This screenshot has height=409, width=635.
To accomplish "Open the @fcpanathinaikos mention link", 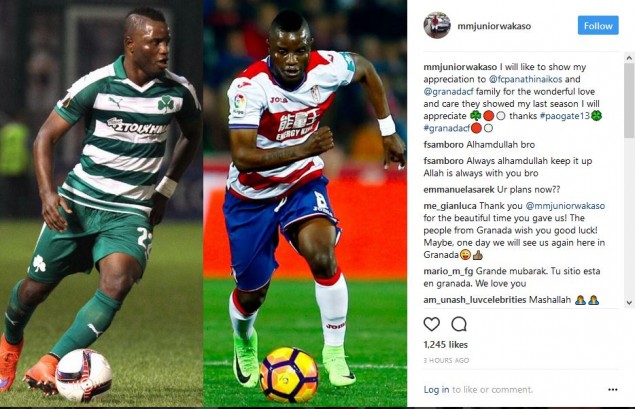I will coord(526,79).
